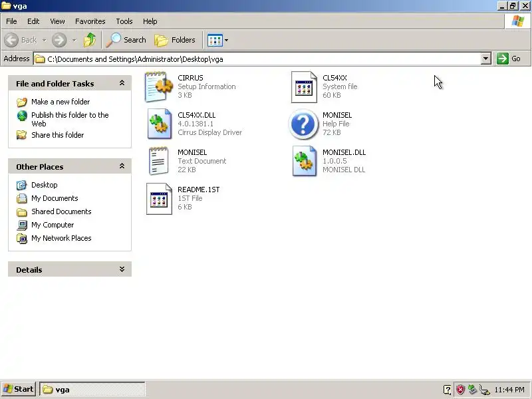Open the Forward history dropdown arrow
This screenshot has height=399, width=532.
74,41
